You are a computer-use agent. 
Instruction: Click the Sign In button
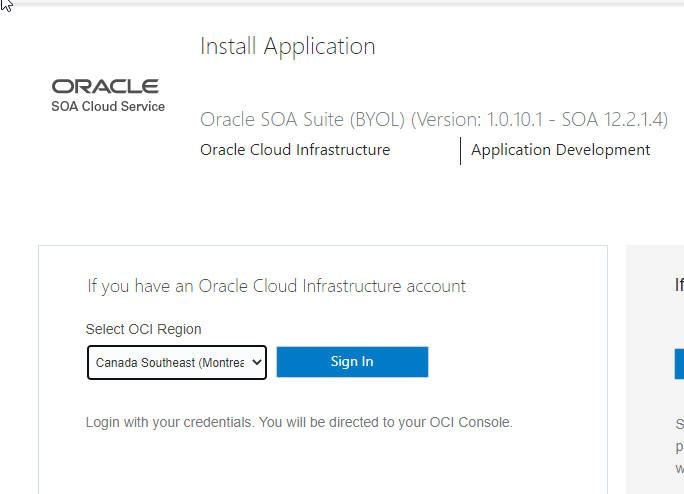pos(352,362)
